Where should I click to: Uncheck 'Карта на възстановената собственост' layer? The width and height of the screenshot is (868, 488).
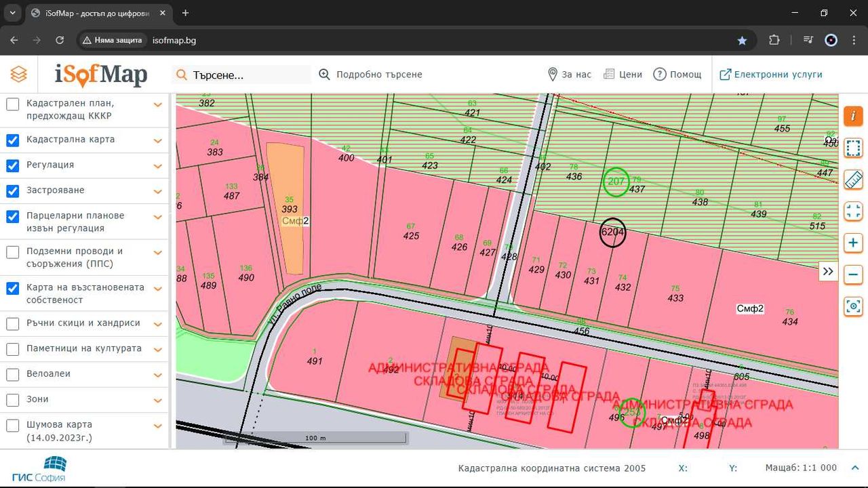pos(13,288)
